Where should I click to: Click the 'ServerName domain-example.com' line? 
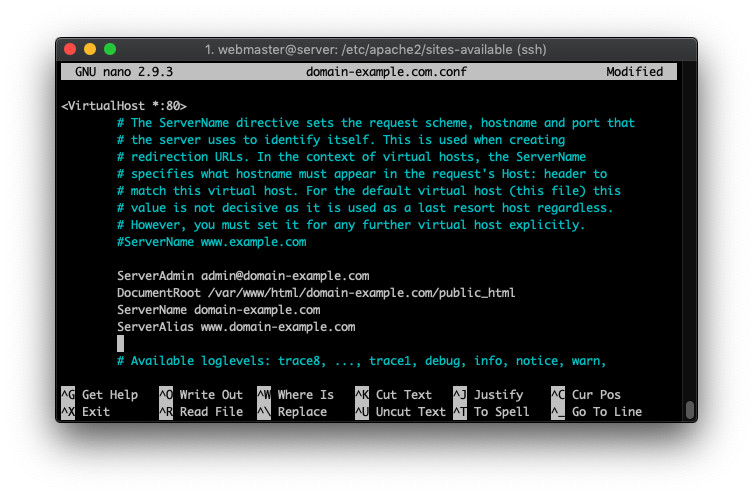pyautogui.click(x=219, y=310)
